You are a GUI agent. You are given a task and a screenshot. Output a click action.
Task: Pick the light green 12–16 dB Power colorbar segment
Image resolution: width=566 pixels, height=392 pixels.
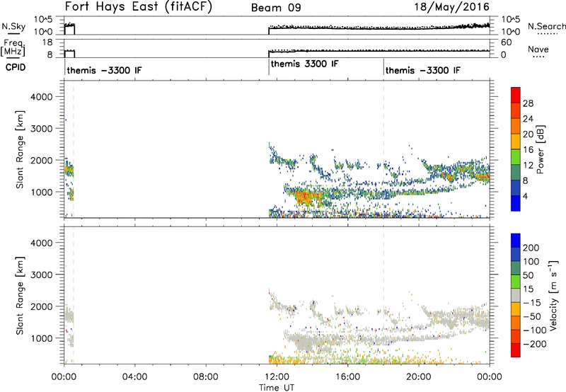(x=516, y=157)
